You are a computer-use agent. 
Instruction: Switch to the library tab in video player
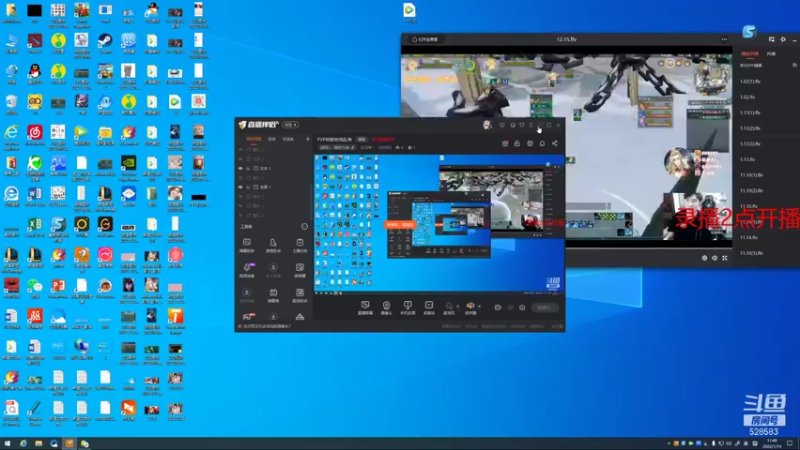[771, 54]
